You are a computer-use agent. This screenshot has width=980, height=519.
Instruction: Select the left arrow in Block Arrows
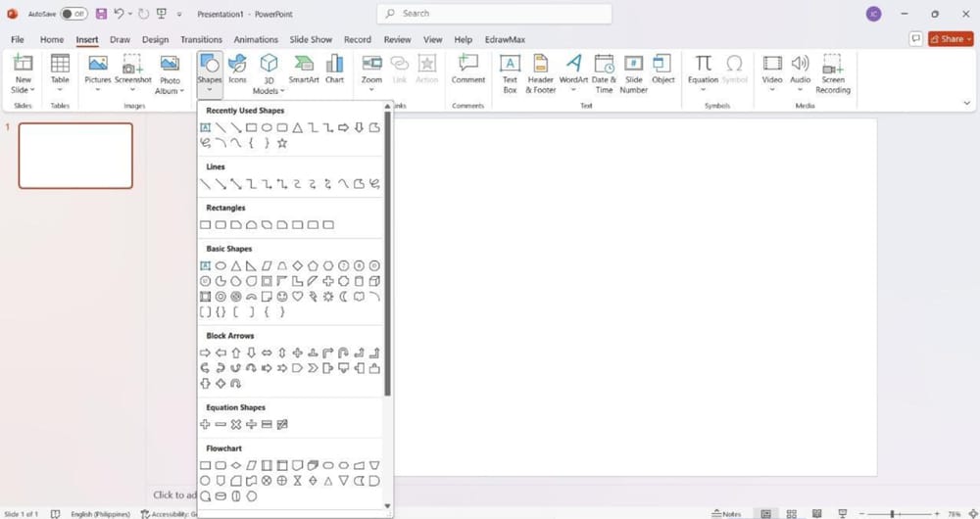(x=220, y=353)
